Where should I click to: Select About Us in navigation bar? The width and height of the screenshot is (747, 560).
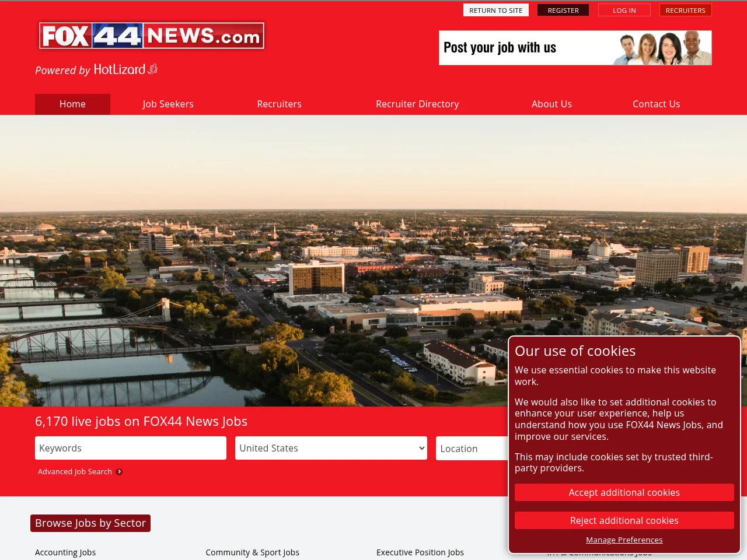(551, 104)
